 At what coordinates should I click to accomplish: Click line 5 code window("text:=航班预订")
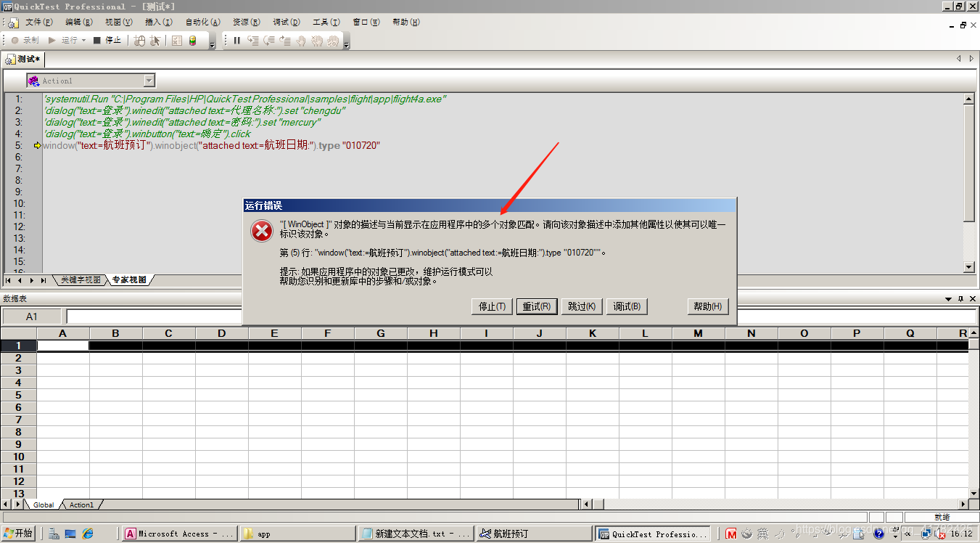(x=96, y=146)
